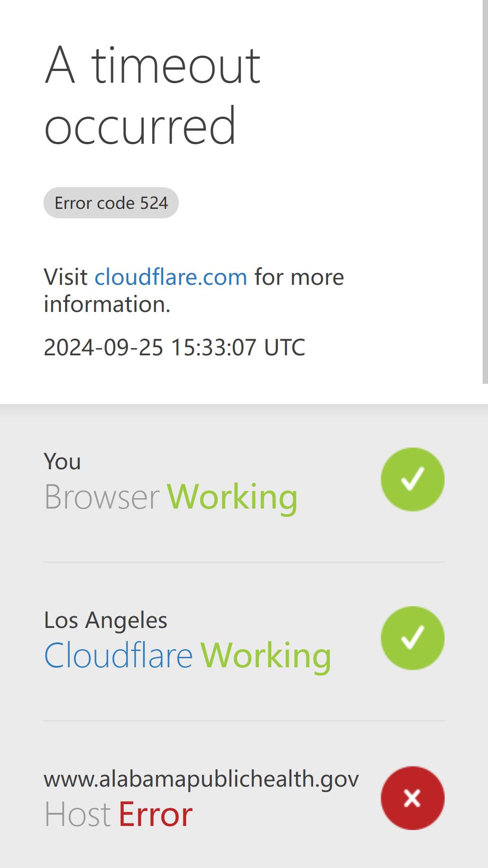Click the green checkmark beside Cloudflare Working

click(413, 638)
